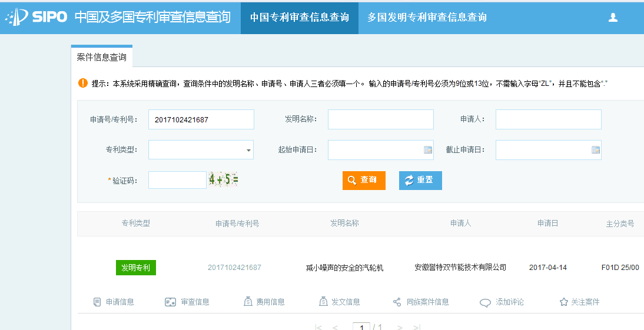Open the start application date calendar icon
The image size is (644, 330).
point(428,150)
